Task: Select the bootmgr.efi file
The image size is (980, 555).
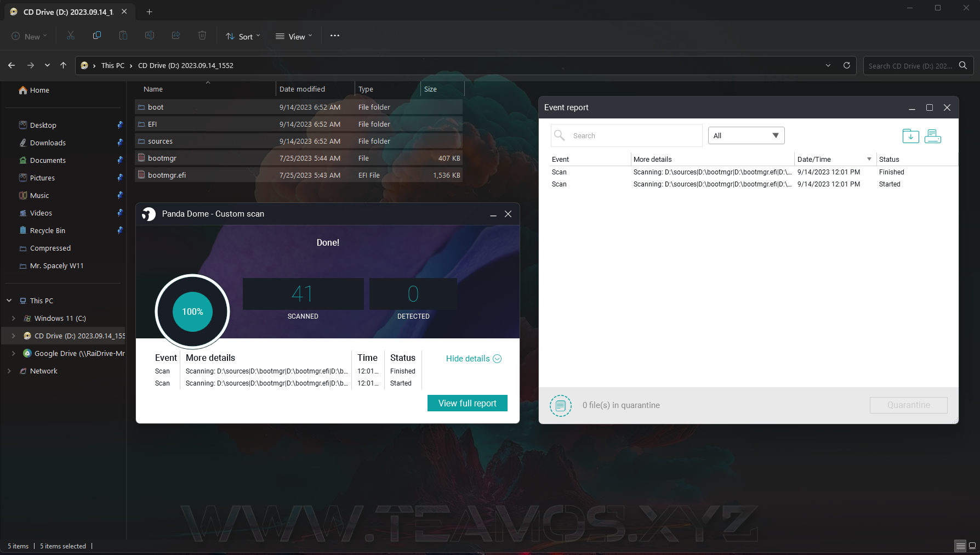Action: (x=299, y=175)
